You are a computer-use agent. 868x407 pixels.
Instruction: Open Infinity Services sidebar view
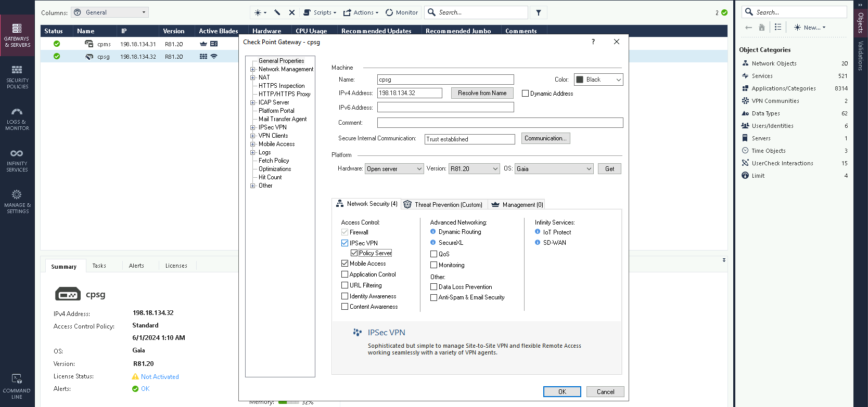(17, 160)
